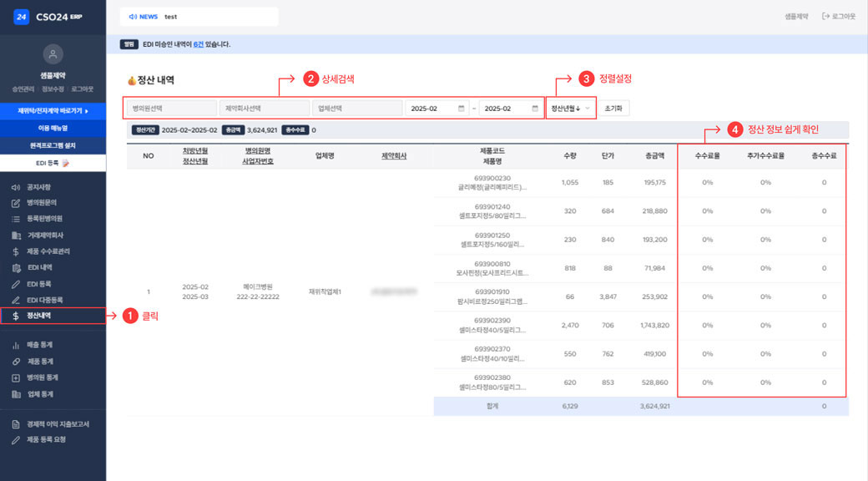868x481 pixels.
Task: Click the 메이크병원 hospital name cell
Action: tap(257, 287)
